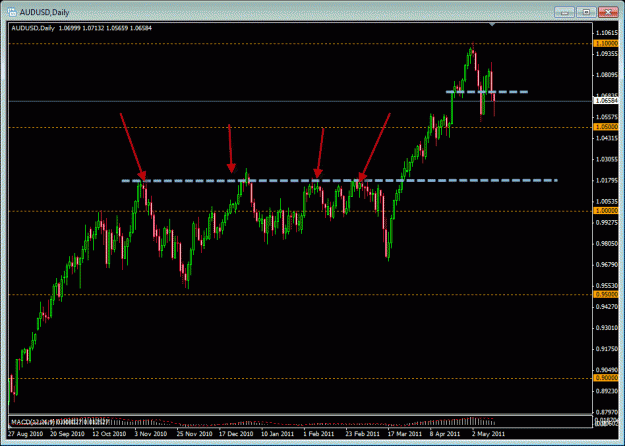Maximize the AUDUSD,Daily chart window
Viewport: 625px width, 446px height.
pos(586,12)
